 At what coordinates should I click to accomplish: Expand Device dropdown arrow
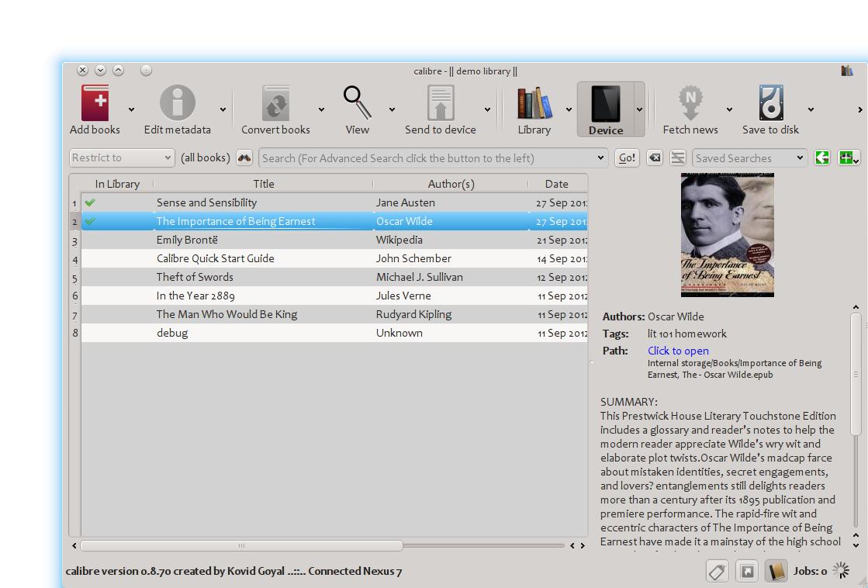tap(639, 109)
